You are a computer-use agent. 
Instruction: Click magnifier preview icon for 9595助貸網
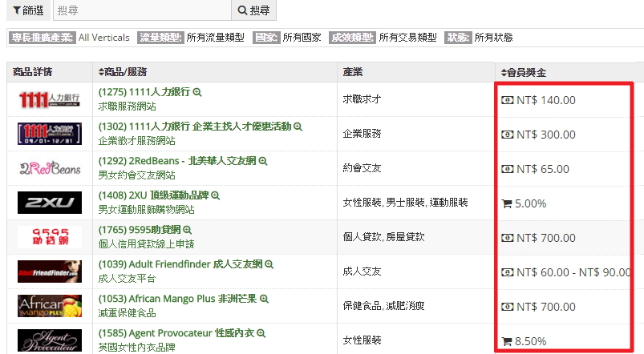tap(188, 230)
